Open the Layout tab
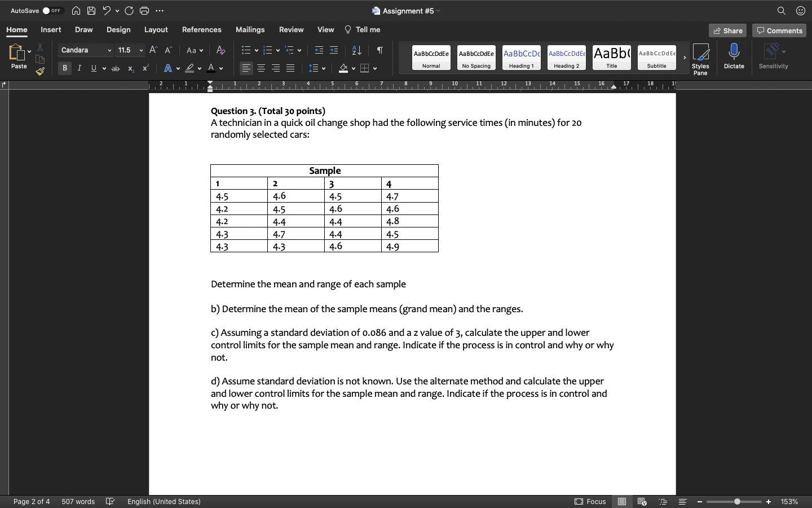The height and width of the screenshot is (508, 812). click(x=156, y=29)
